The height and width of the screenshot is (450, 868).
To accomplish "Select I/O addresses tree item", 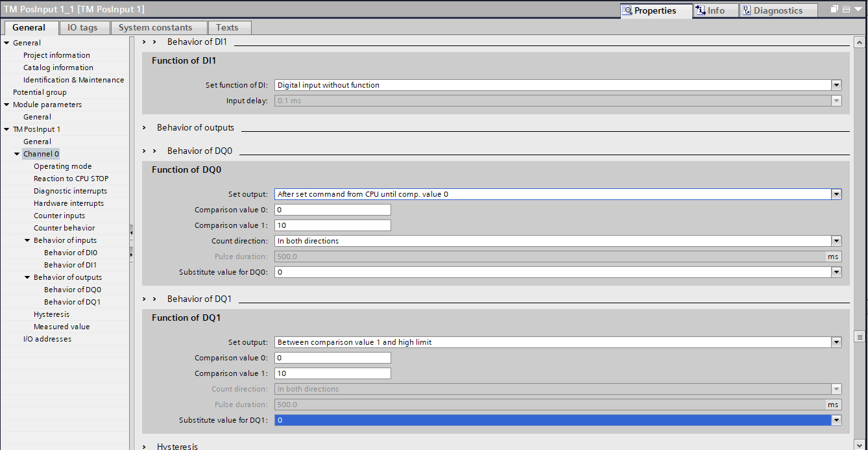I will tap(47, 339).
